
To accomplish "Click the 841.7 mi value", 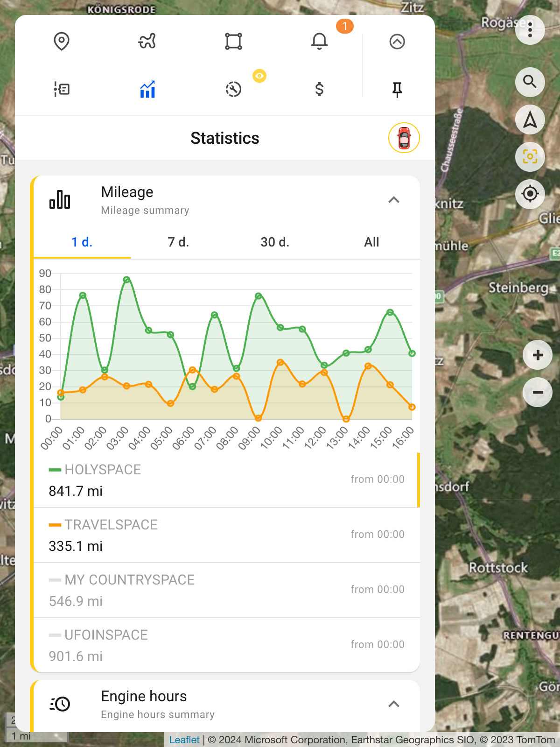I will point(76,491).
